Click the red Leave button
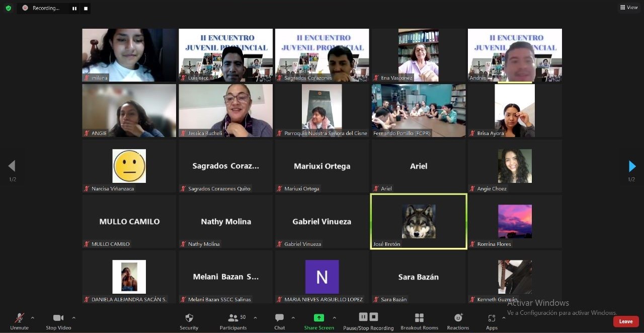Image resolution: width=644 pixels, height=333 pixels. (626, 321)
